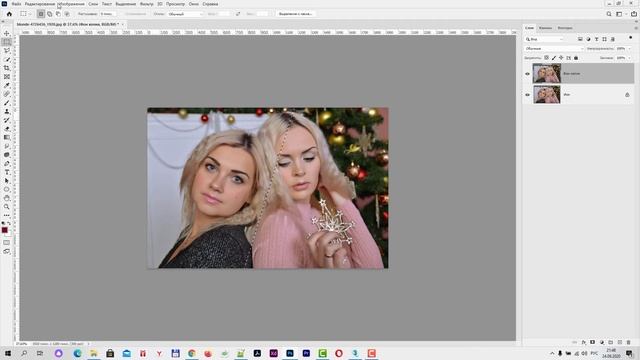Swap foreground and background colors
Viewport: 640px width, 360px height.
pos(10,223)
